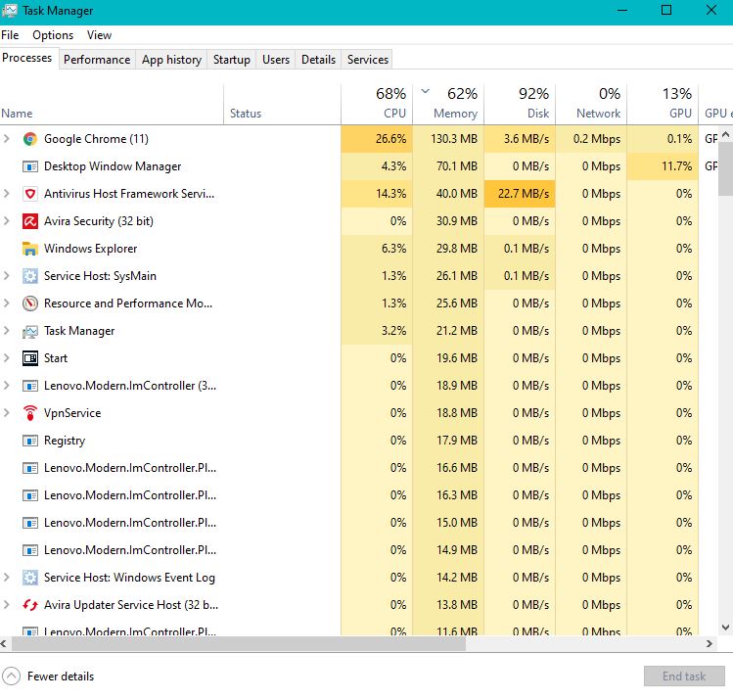The width and height of the screenshot is (733, 700).
Task: Switch to the App history tab
Action: coord(171,60)
